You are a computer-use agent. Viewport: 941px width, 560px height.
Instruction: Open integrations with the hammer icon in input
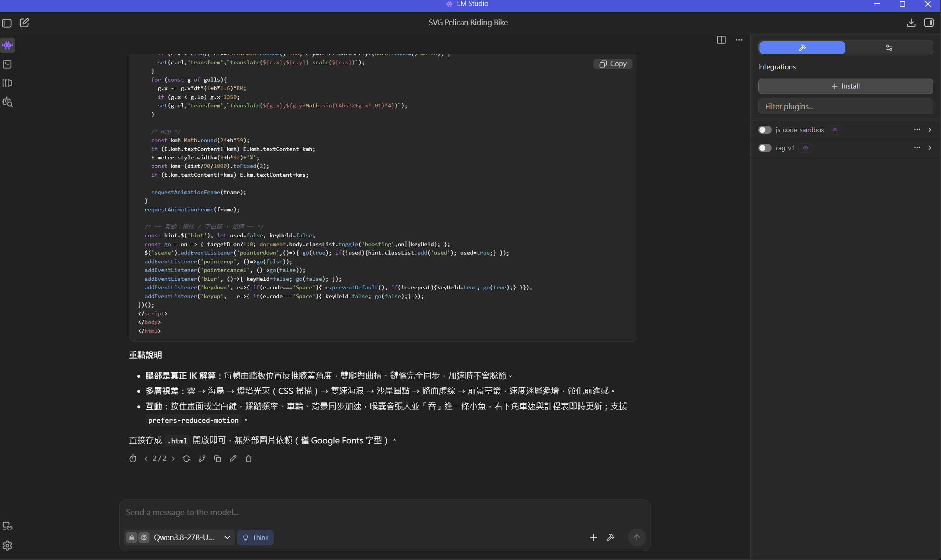tap(610, 537)
